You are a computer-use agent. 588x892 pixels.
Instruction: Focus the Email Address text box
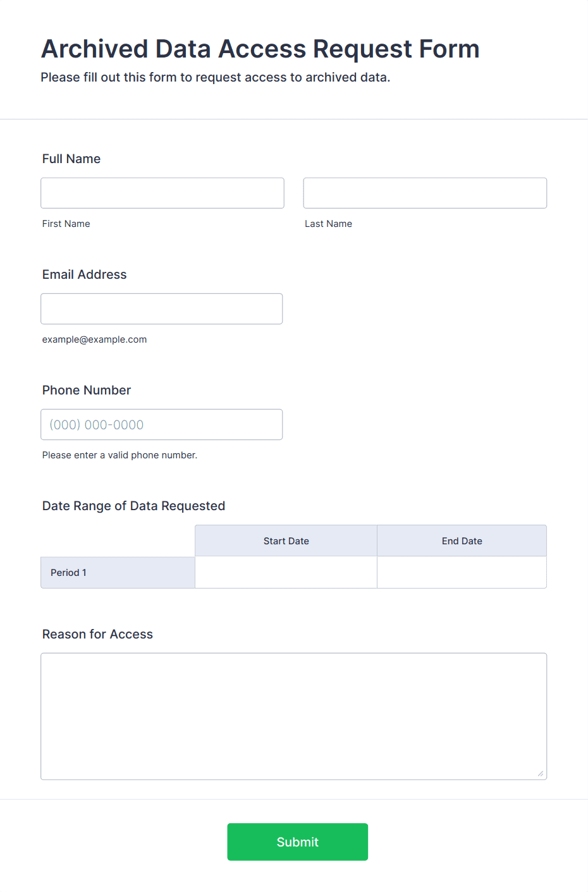point(162,309)
